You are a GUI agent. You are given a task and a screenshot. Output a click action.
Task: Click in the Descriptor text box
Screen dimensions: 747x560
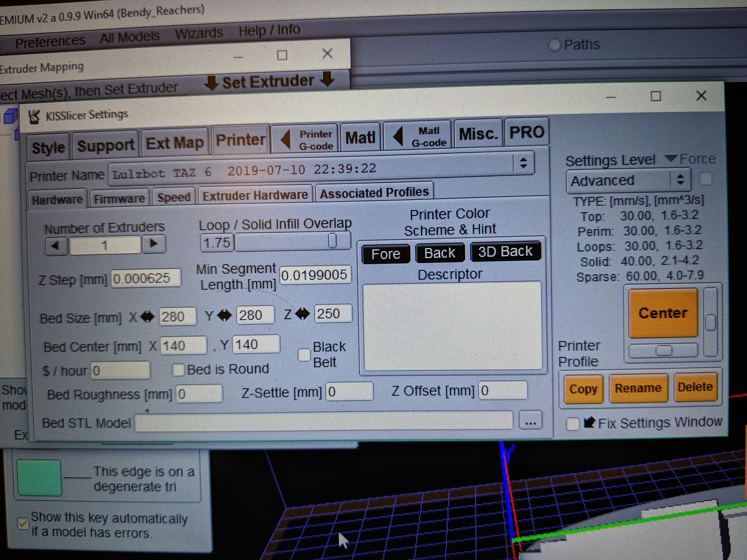point(453,326)
